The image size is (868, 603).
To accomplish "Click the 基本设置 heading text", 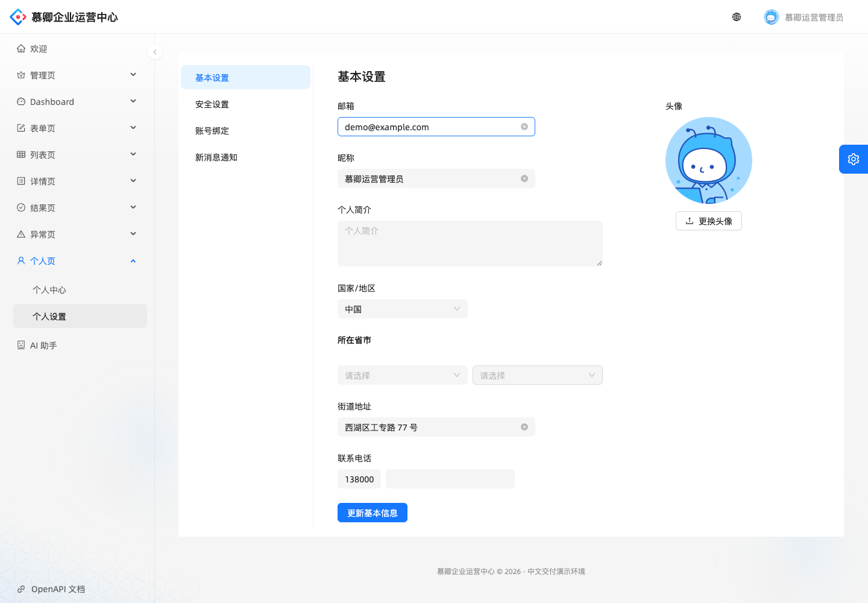I will 362,77.
